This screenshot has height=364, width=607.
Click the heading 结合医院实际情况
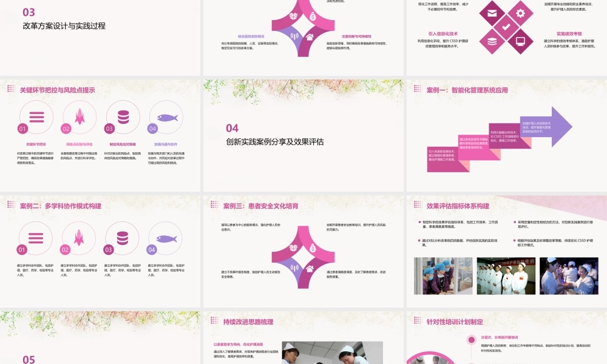251,36
